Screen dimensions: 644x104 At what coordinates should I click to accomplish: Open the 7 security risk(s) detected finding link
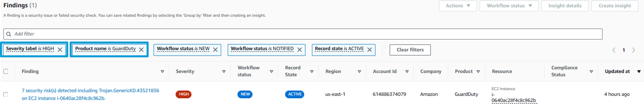(x=90, y=94)
